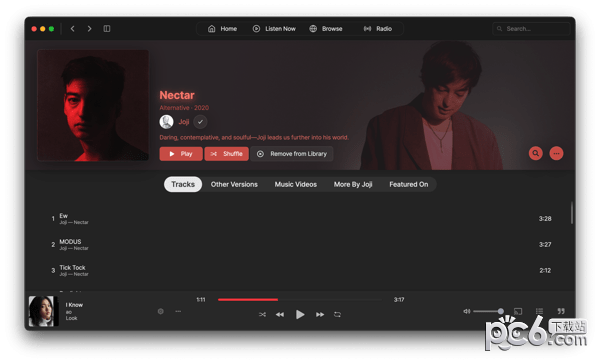Skip to previous track

coord(280,314)
